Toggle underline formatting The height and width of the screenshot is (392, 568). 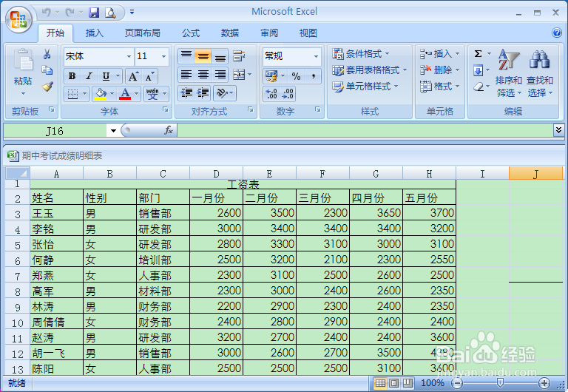[x=106, y=76]
